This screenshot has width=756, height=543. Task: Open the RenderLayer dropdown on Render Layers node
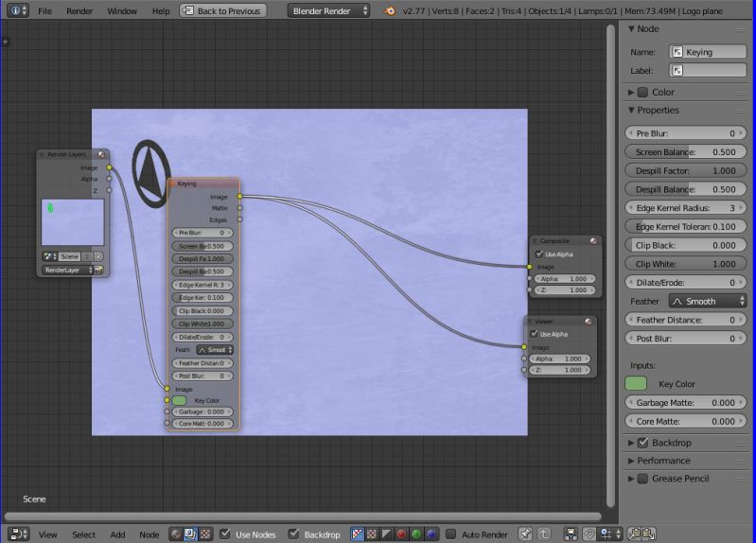click(67, 270)
